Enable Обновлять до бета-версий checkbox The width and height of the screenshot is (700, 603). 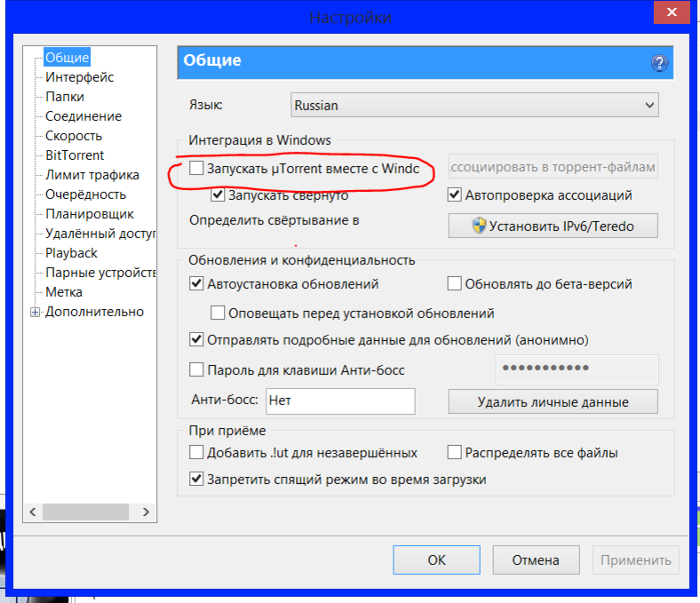[454, 283]
